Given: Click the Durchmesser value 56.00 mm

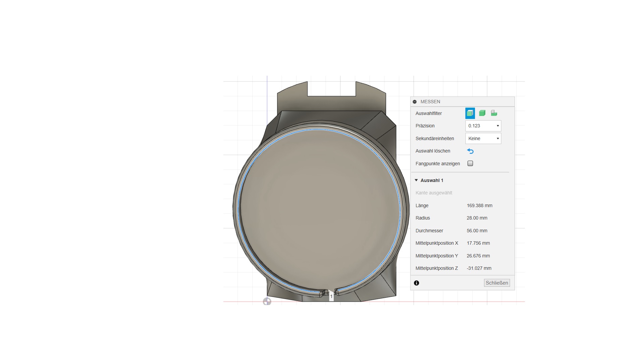Looking at the screenshot, I should (477, 231).
